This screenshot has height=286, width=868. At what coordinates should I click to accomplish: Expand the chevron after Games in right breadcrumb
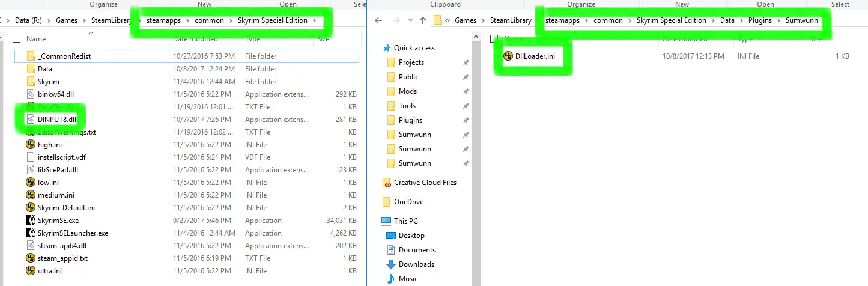(484, 20)
